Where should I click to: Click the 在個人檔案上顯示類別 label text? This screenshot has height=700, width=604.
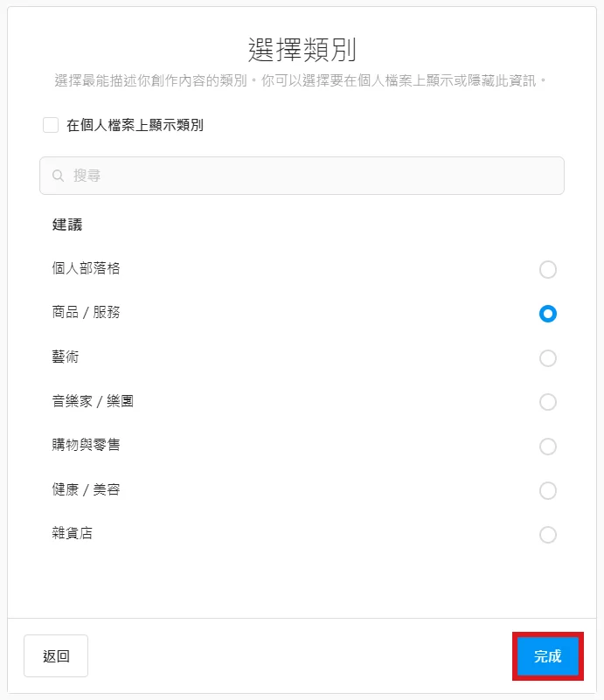coord(135,126)
